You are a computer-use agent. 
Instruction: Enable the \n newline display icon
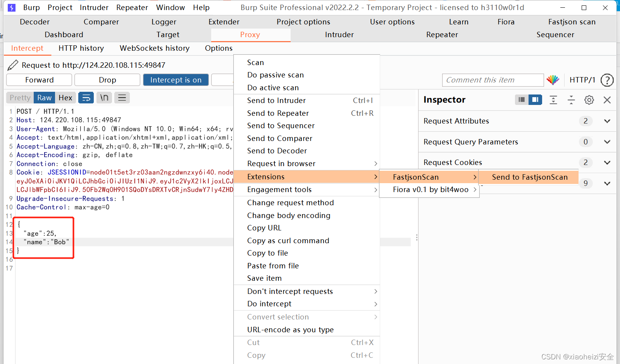click(104, 98)
